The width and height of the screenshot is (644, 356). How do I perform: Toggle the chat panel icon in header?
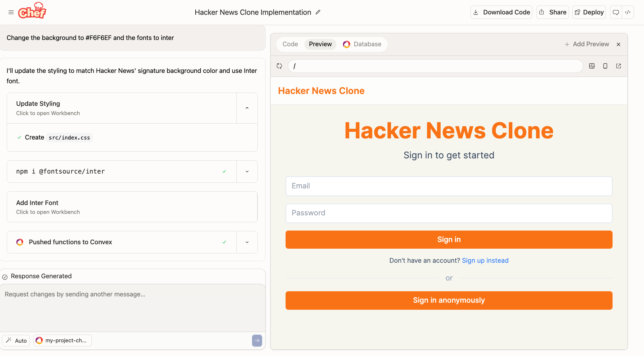pyautogui.click(x=616, y=12)
